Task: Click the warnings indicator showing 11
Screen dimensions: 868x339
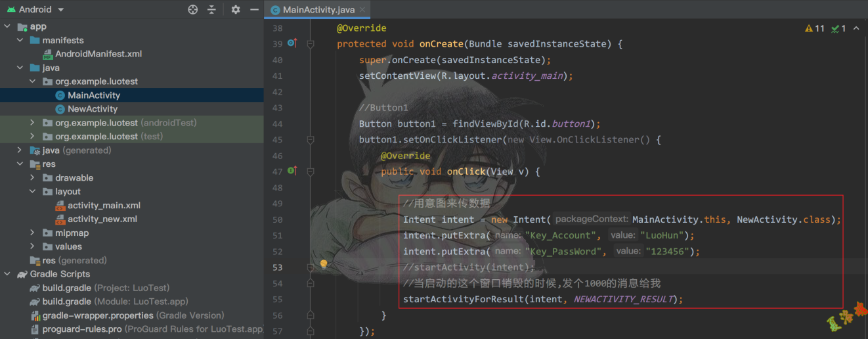Action: click(x=814, y=28)
